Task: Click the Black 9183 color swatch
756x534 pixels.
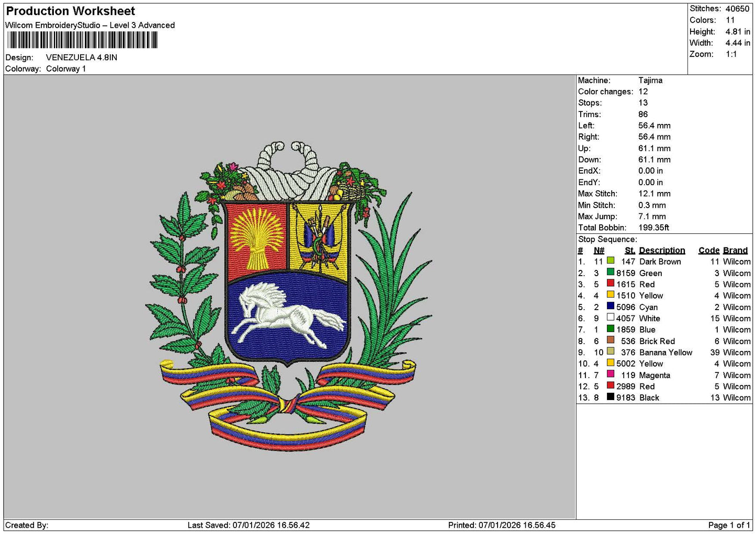Action: 611,396
